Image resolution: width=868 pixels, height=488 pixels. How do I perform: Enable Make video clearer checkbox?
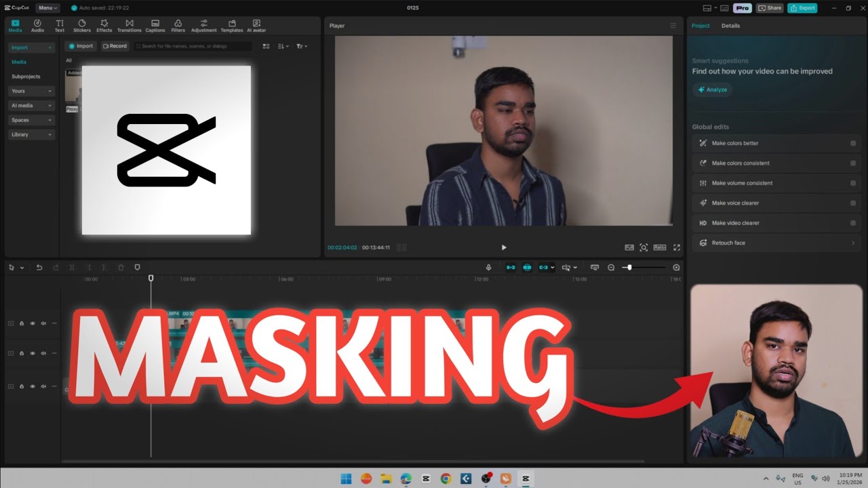(x=853, y=223)
